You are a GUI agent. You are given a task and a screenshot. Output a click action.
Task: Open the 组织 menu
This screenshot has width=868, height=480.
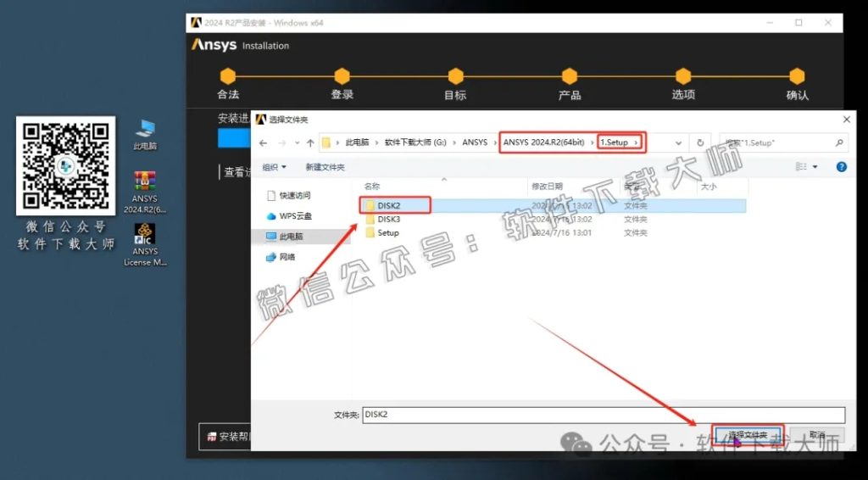pos(275,167)
